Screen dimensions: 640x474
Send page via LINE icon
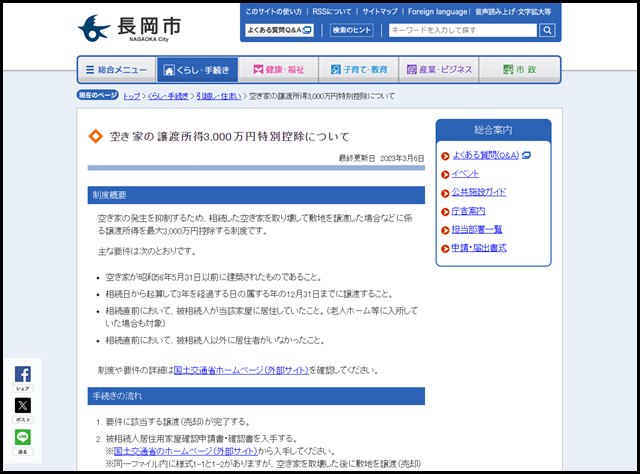click(x=23, y=437)
